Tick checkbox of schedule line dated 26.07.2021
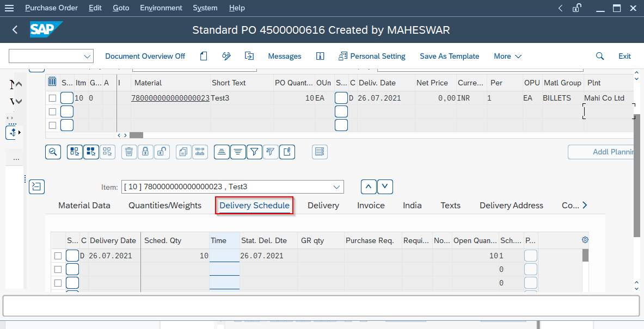644x329 pixels. 58,256
